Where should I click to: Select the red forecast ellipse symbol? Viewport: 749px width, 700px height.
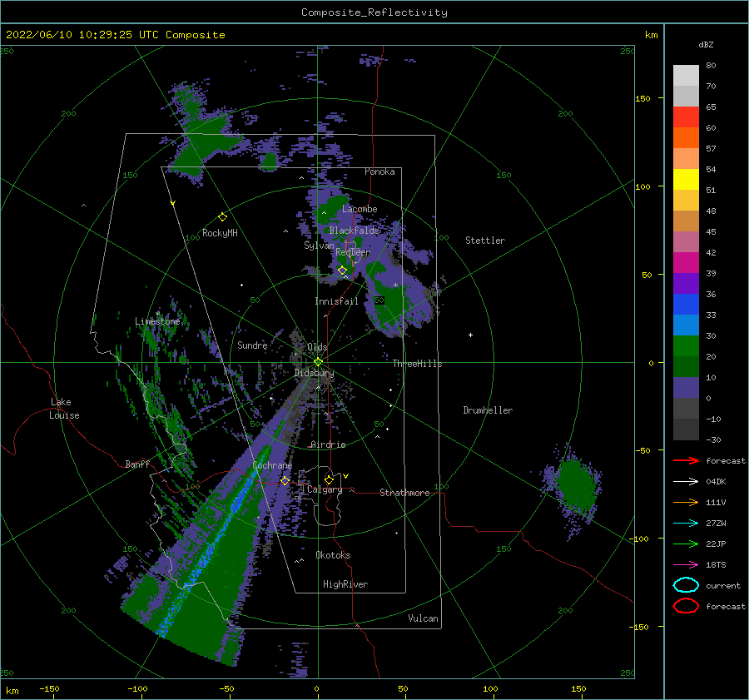(686, 606)
